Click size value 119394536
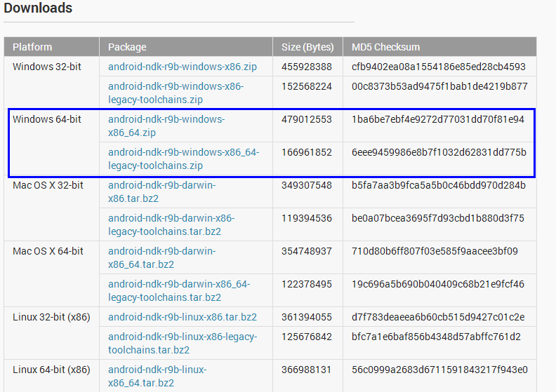The height and width of the screenshot is (392, 556). (307, 218)
